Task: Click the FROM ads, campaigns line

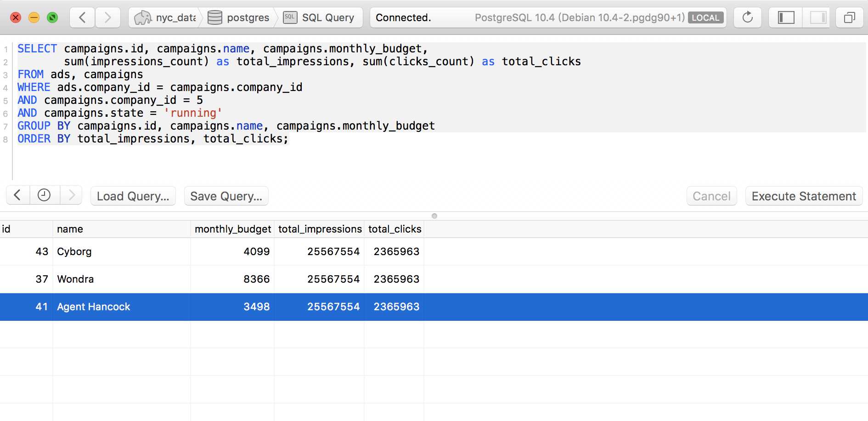Action: 80,74
